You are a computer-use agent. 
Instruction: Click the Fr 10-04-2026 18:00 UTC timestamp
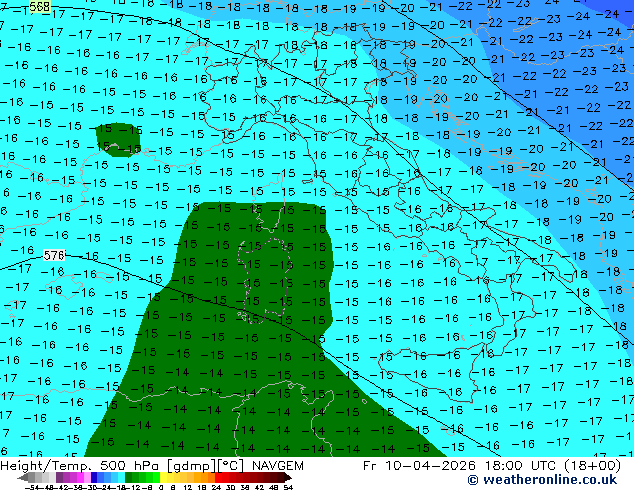click(x=463, y=466)
